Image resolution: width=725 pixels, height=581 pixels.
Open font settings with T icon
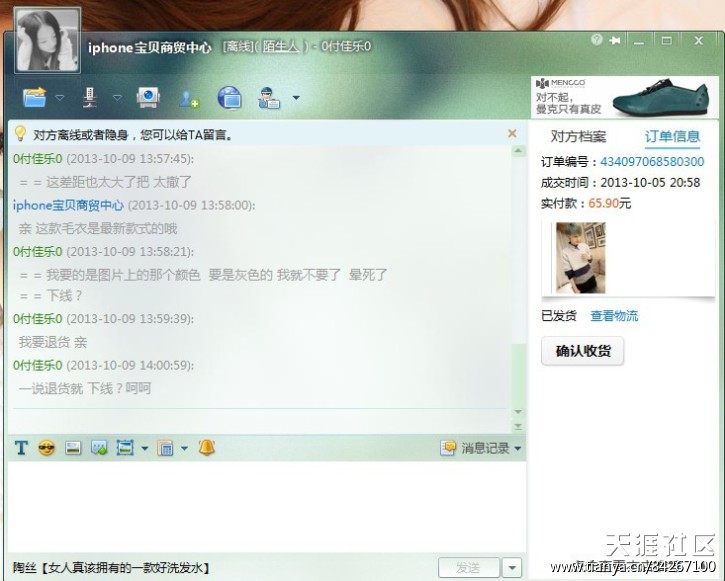click(21, 448)
